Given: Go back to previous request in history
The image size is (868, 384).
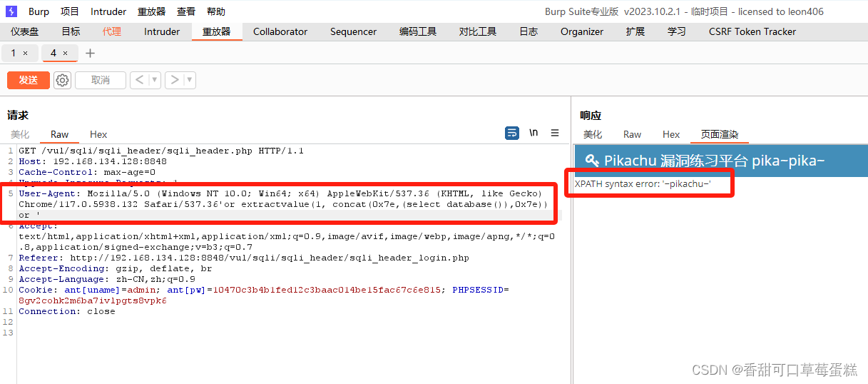Looking at the screenshot, I should point(139,80).
